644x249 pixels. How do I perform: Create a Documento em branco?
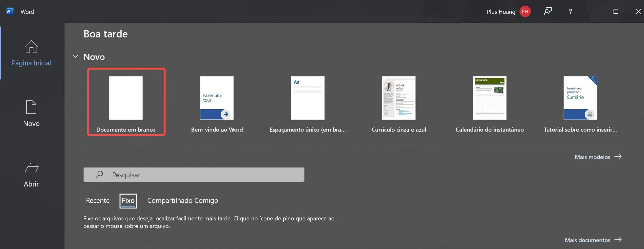(x=126, y=102)
